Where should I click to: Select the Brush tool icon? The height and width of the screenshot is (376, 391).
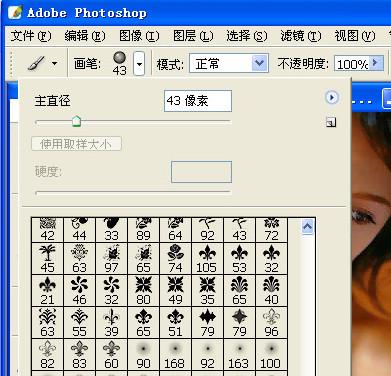(36, 63)
